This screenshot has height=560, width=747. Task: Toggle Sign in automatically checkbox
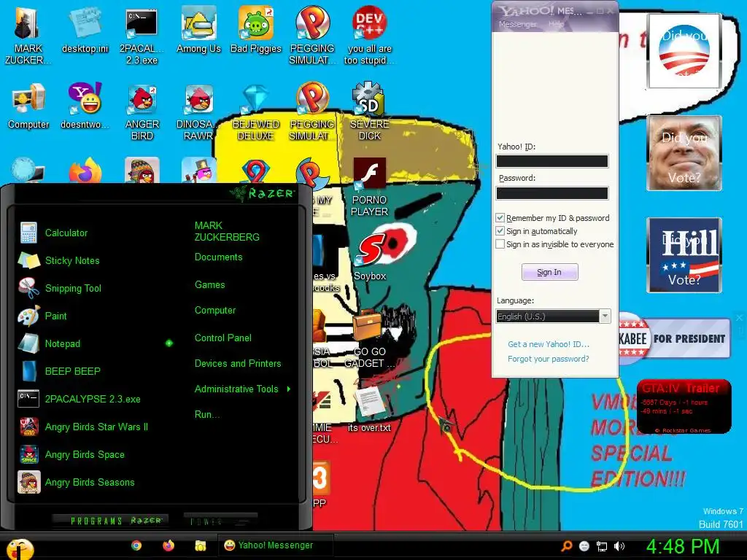click(500, 231)
